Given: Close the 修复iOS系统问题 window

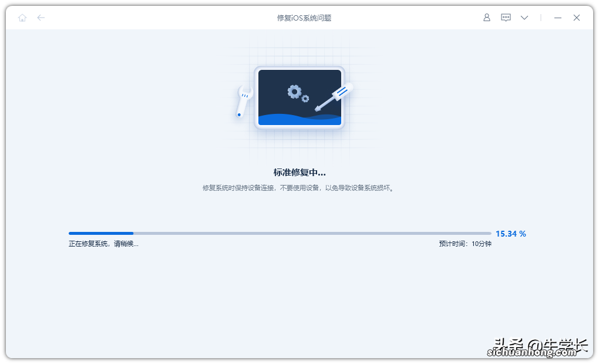Looking at the screenshot, I should [x=576, y=18].
